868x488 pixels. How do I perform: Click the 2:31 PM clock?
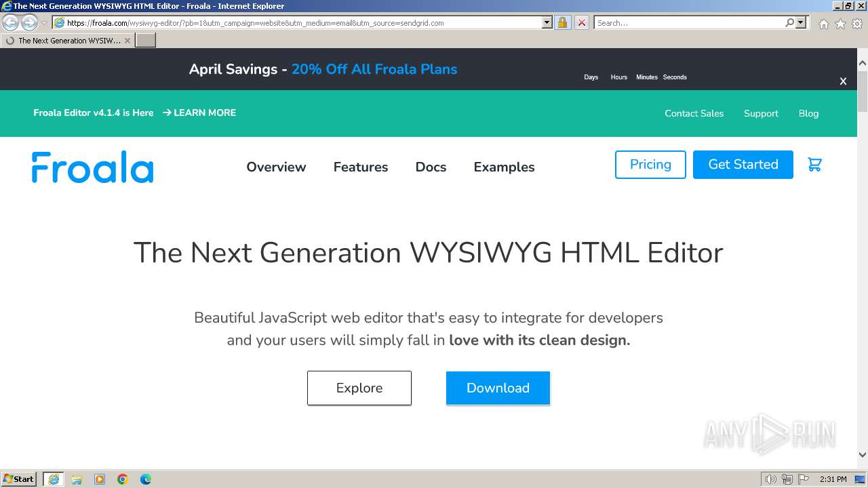click(x=833, y=479)
